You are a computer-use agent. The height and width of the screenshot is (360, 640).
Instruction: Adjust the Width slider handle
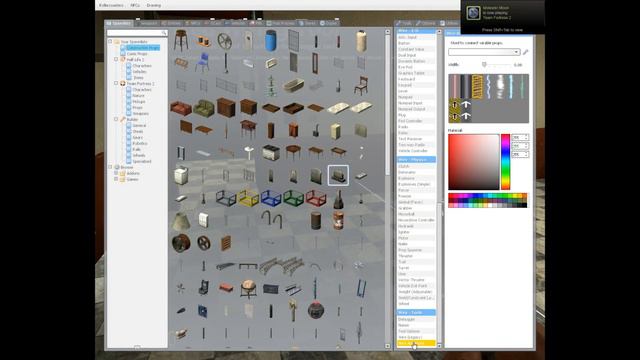coord(484,64)
